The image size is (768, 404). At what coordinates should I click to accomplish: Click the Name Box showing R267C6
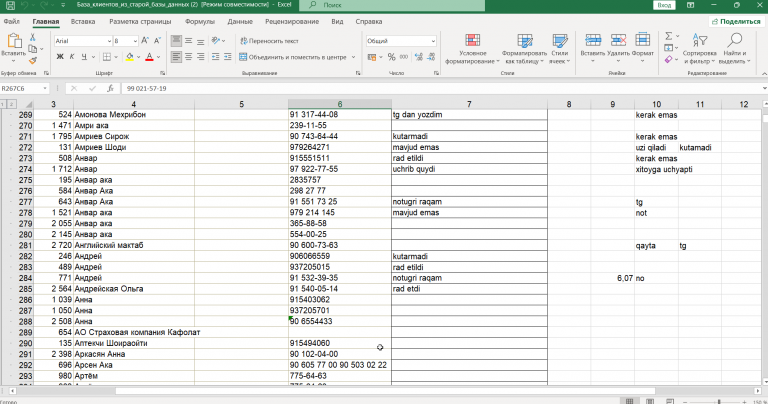tap(24, 89)
